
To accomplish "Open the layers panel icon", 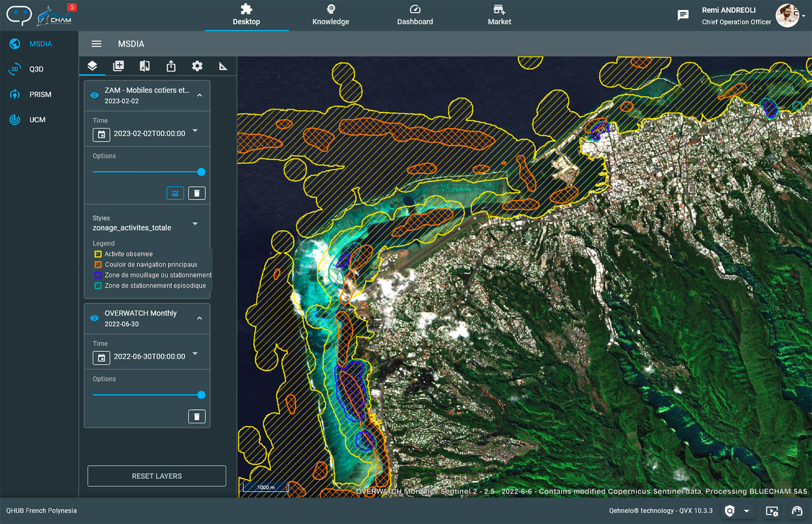I will (92, 66).
